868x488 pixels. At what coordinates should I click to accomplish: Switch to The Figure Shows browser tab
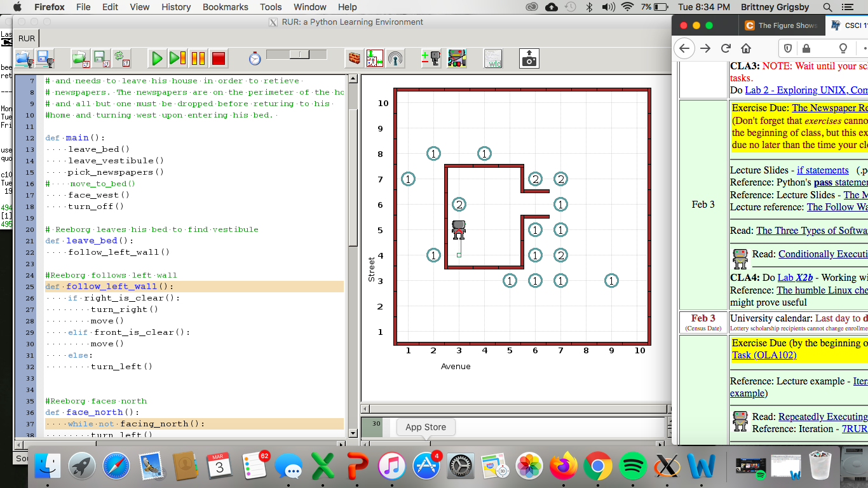coord(781,25)
